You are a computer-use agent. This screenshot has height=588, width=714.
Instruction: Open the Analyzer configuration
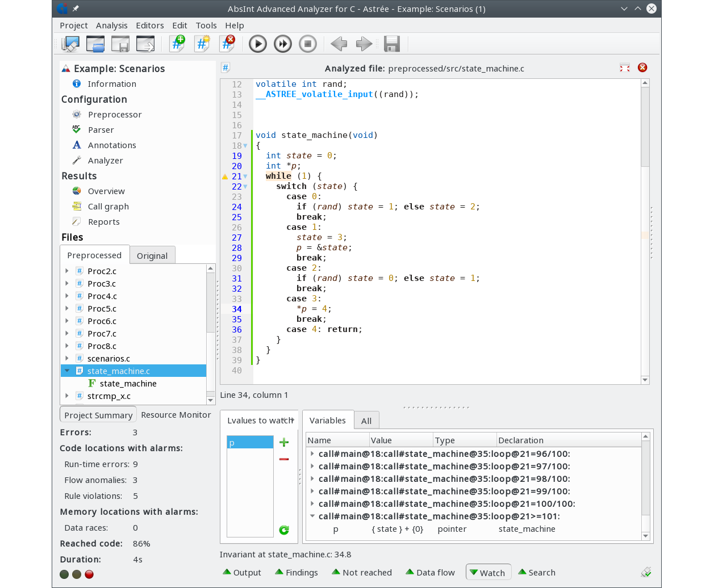[106, 161]
